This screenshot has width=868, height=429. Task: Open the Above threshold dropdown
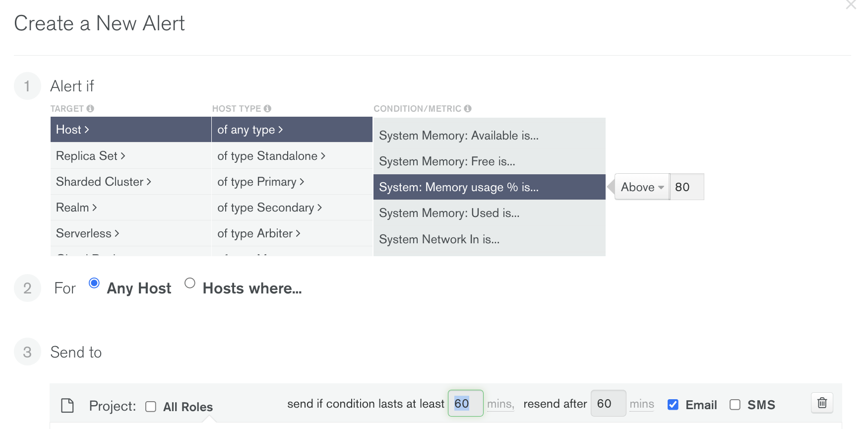tap(642, 187)
